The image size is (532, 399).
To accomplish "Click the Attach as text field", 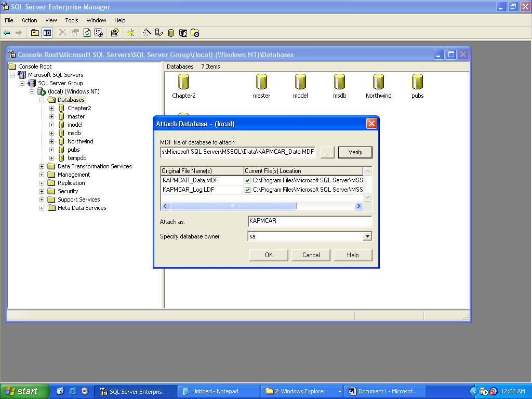I will coord(310,221).
